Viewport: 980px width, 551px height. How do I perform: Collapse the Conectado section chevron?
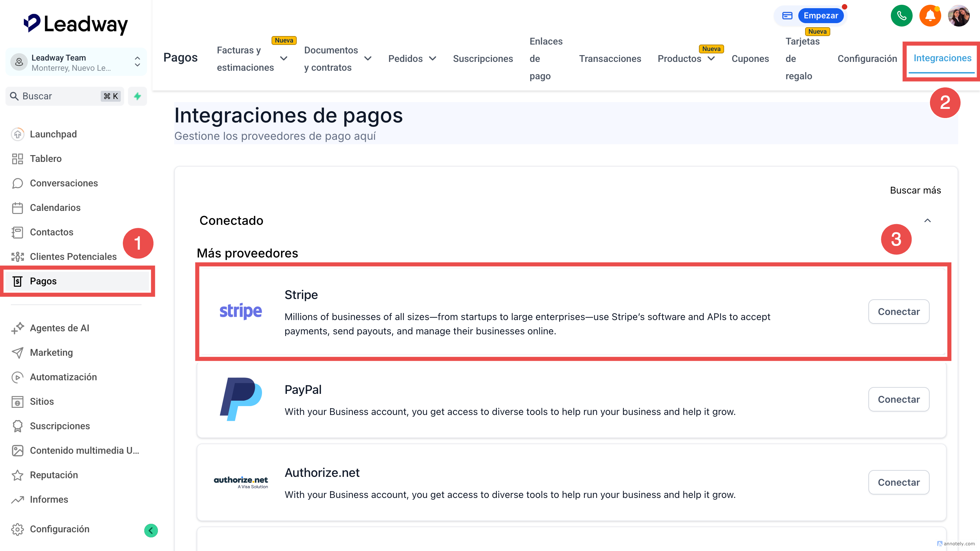coord(928,220)
